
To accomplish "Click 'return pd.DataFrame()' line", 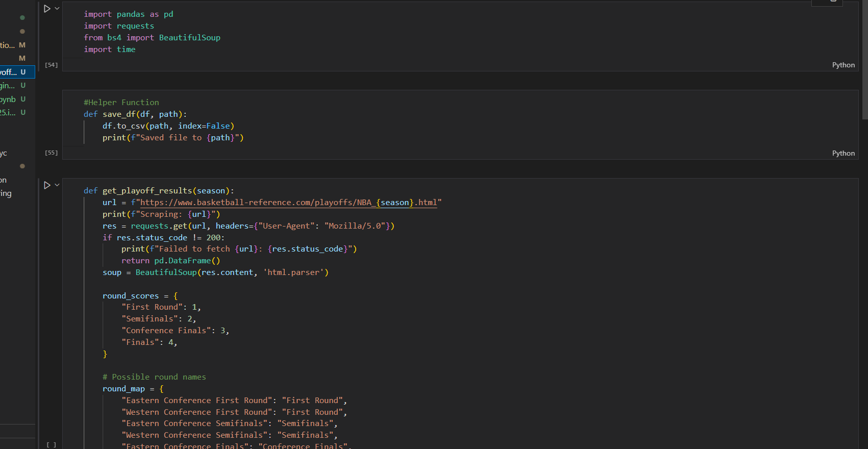I will 171,261.
